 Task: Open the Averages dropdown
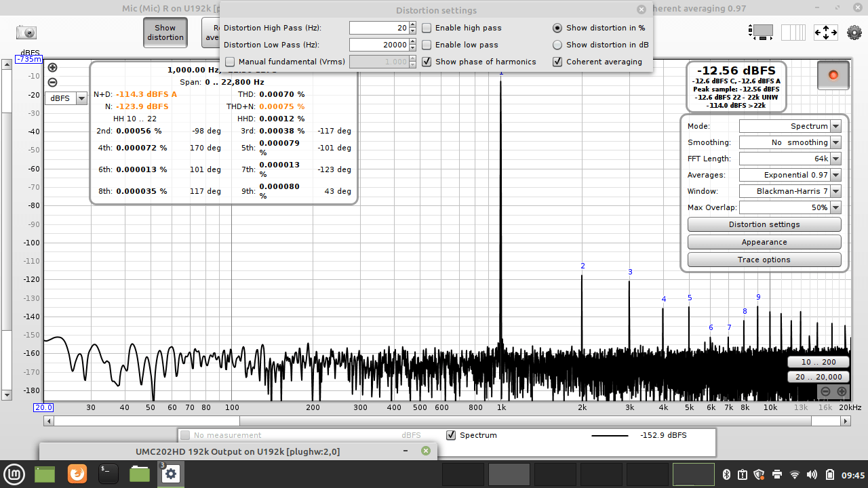point(790,175)
